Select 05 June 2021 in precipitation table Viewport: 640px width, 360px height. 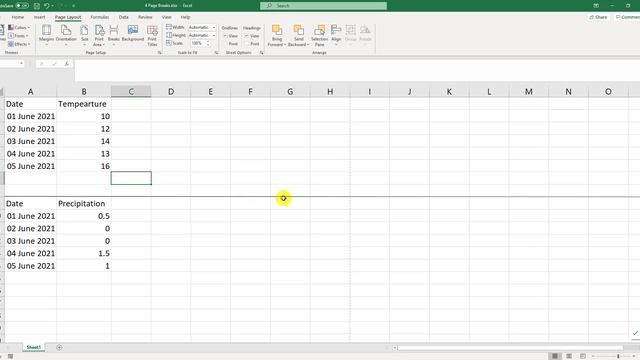pos(31,266)
